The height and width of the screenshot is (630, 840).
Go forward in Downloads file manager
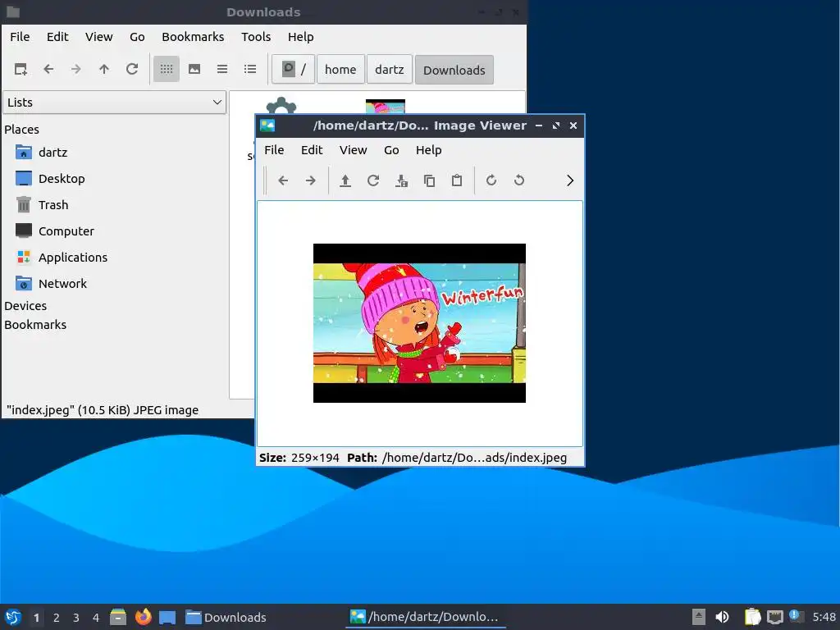pos(76,69)
